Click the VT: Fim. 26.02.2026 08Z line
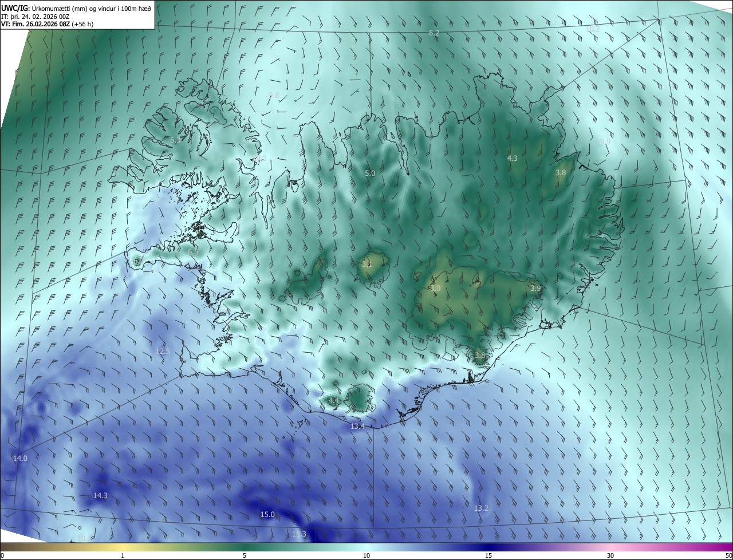This screenshot has height=560, width=733. pos(47,24)
